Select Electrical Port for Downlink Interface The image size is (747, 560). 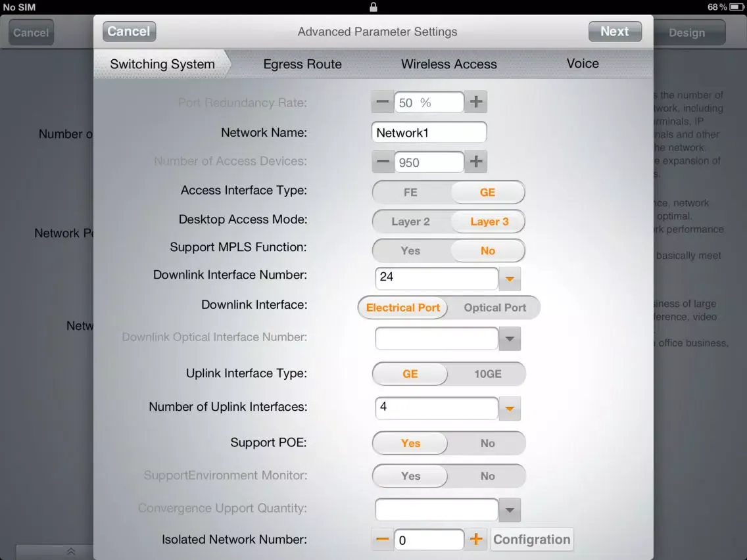[x=402, y=308]
